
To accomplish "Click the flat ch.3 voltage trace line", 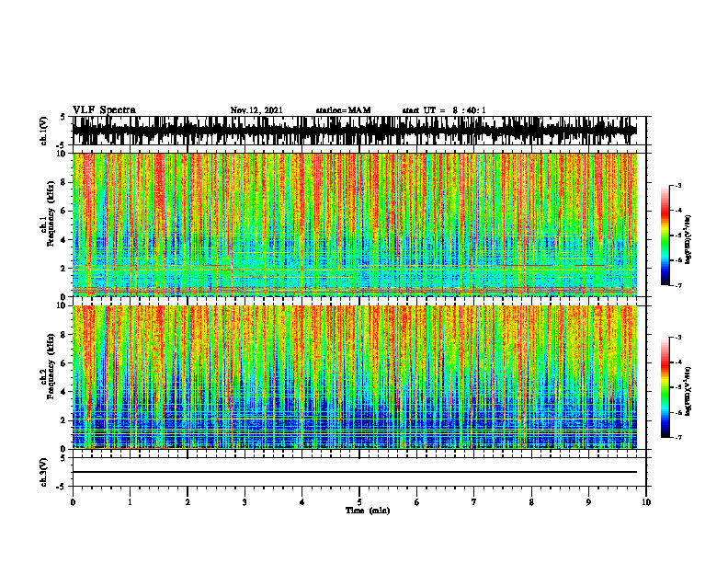I will click(x=355, y=472).
